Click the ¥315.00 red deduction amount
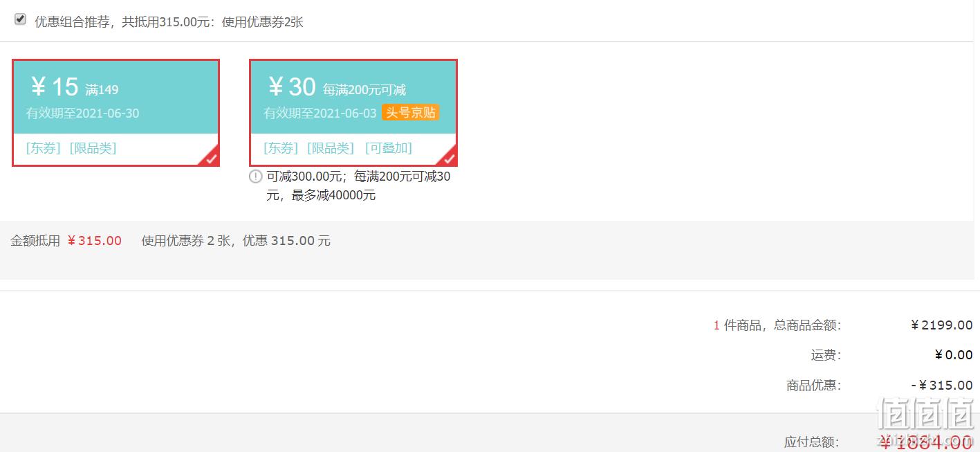980x452 pixels. [x=94, y=241]
